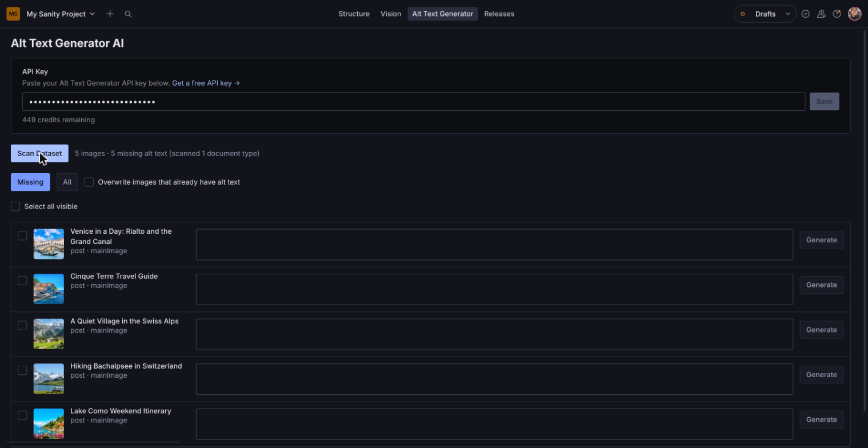The image size is (868, 448).
Task: Open the user avatar menu
Action: click(854, 14)
